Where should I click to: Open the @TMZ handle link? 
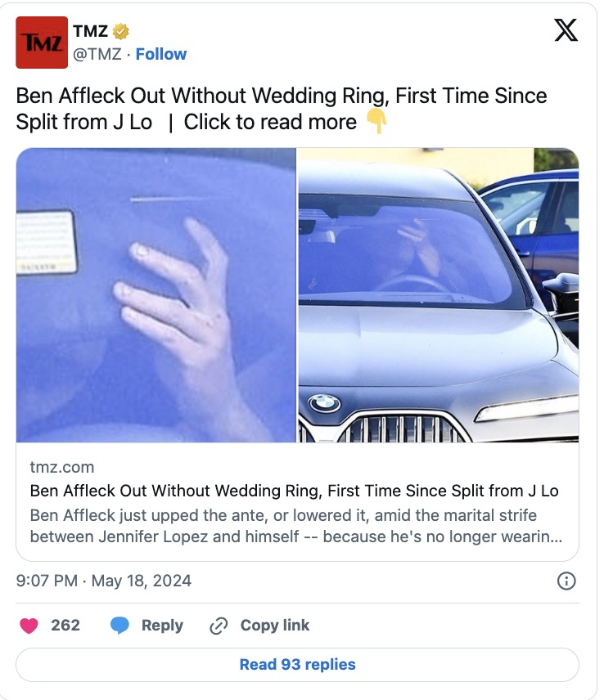click(97, 54)
